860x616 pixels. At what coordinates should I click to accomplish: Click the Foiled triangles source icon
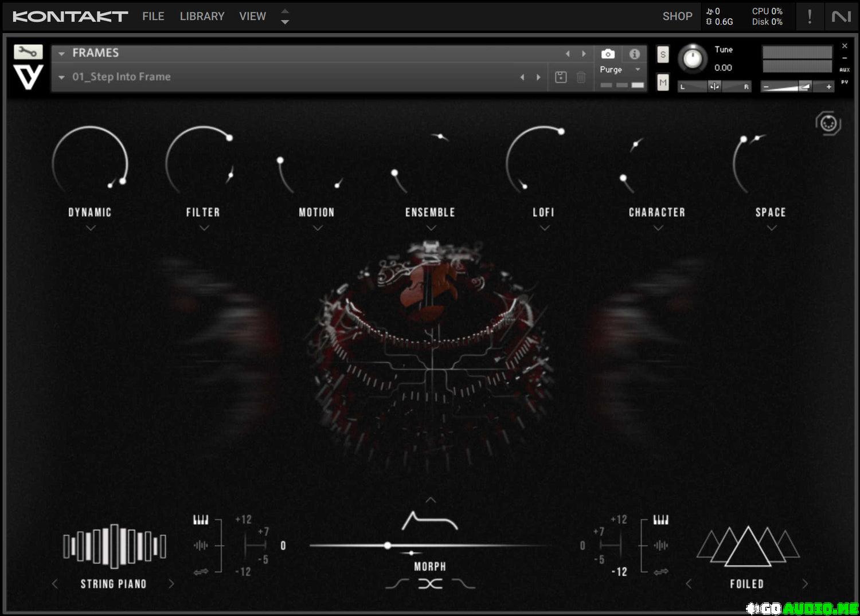(747, 546)
